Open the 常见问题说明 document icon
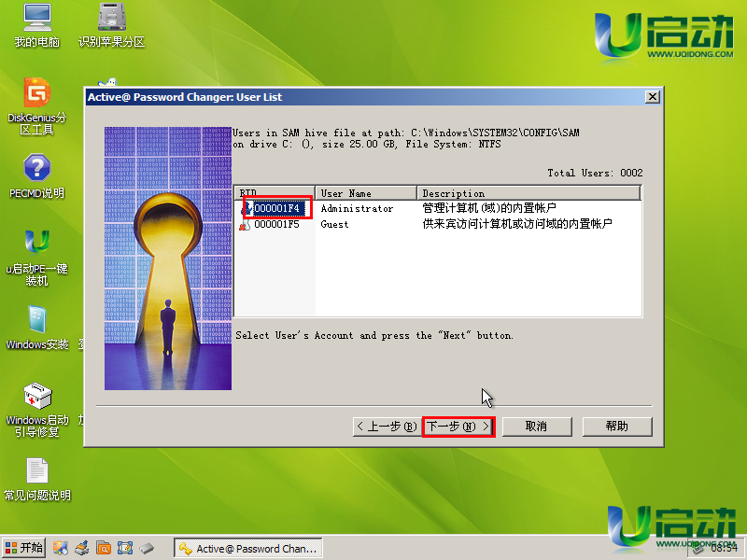The width and height of the screenshot is (747, 560). pyautogui.click(x=37, y=480)
